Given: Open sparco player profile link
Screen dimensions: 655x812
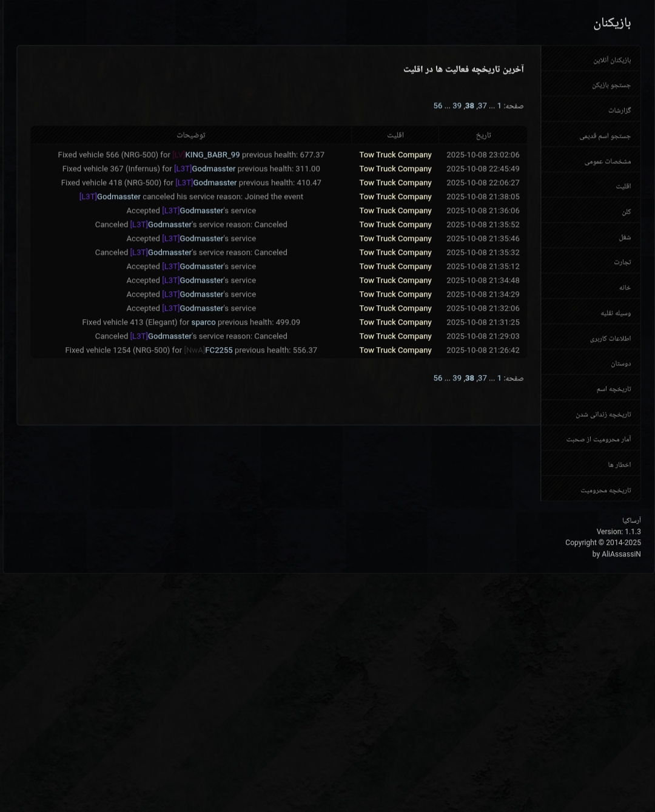Looking at the screenshot, I should tap(203, 322).
